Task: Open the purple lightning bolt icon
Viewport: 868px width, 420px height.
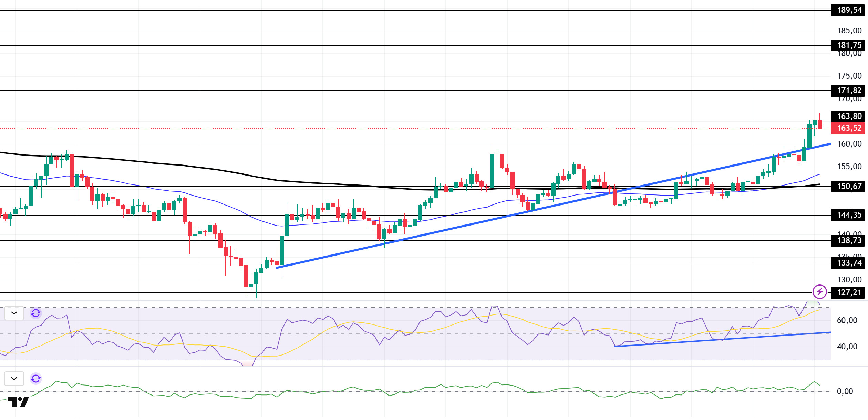Action: (819, 292)
